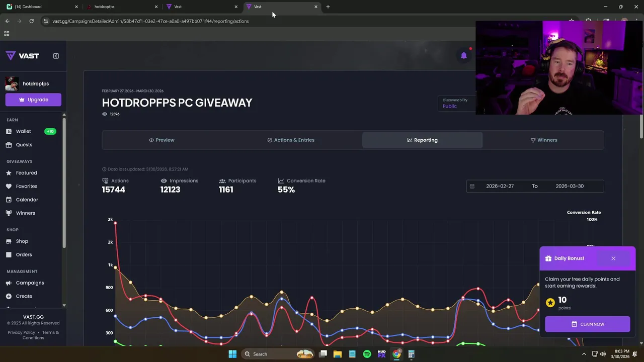Image resolution: width=644 pixels, height=362 pixels.
Task: Open the Privacy Policy link
Action: click(22, 332)
